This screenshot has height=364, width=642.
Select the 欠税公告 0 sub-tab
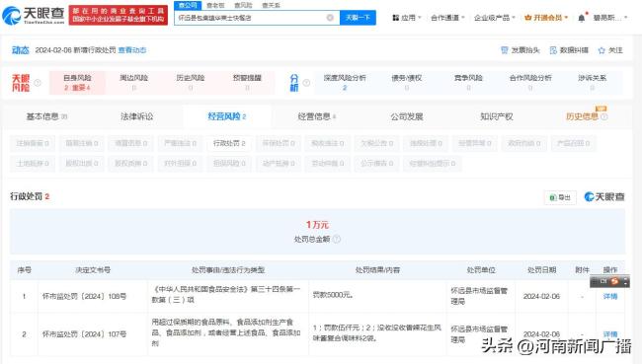click(376, 143)
